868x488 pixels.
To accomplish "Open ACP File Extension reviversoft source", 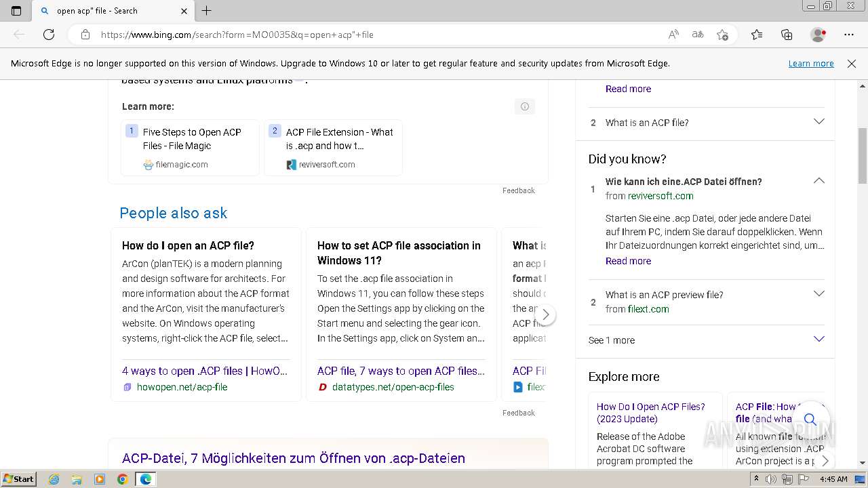I will (x=334, y=148).
